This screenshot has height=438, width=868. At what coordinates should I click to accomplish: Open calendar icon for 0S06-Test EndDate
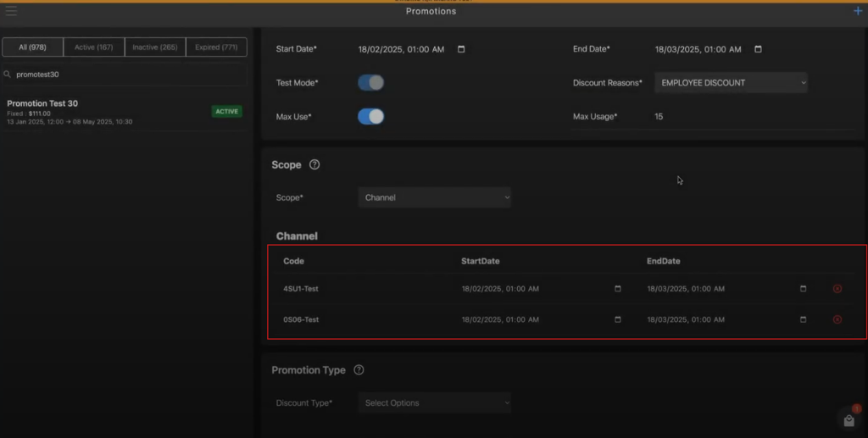point(804,319)
